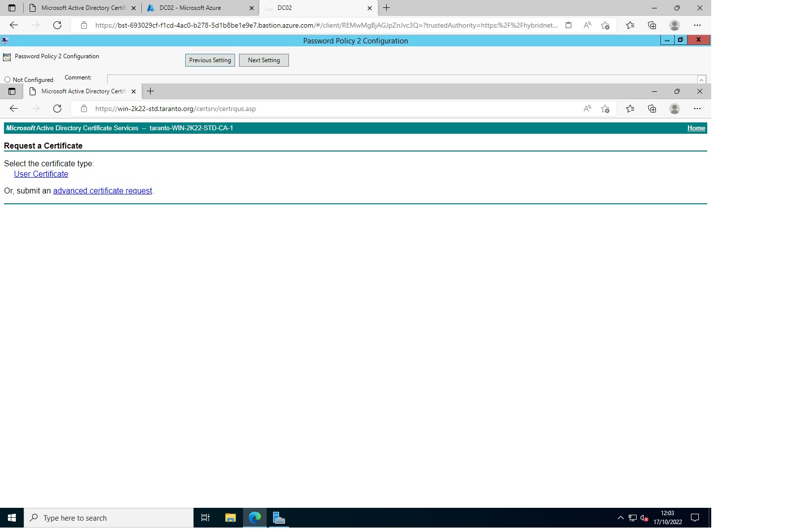Open Windows Start menu
Image resolution: width=809 pixels, height=532 pixels.
pyautogui.click(x=12, y=518)
